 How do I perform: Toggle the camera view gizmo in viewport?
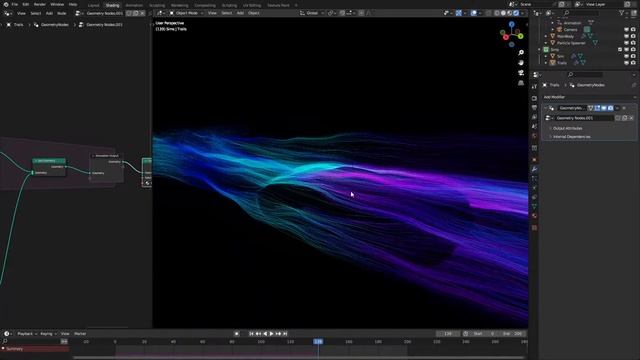[x=521, y=73]
